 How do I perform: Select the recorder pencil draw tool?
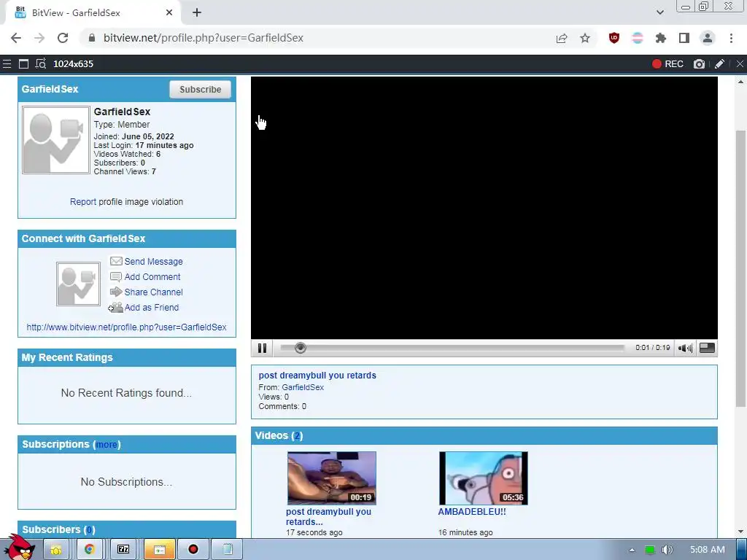[x=720, y=64]
